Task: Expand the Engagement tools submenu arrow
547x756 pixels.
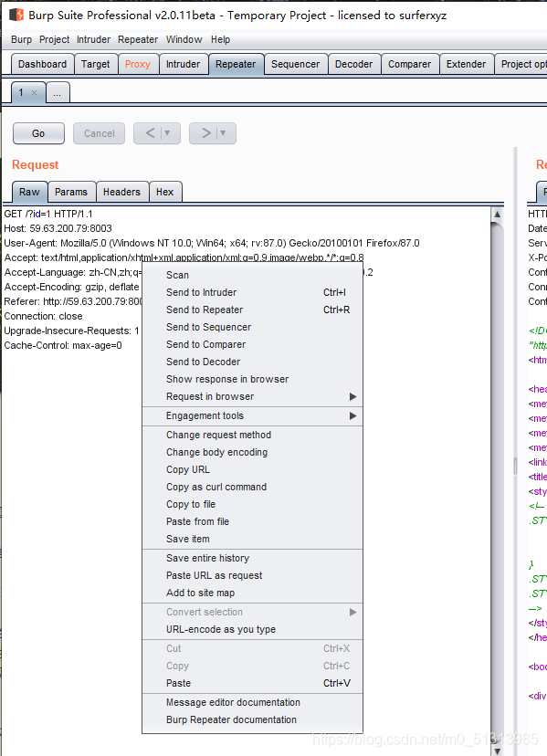Action: click(x=352, y=415)
